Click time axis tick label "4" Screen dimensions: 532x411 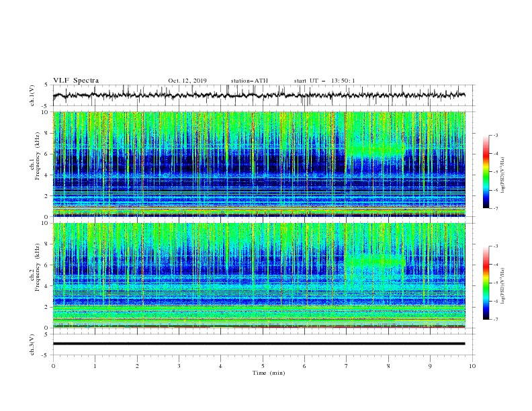220,366
